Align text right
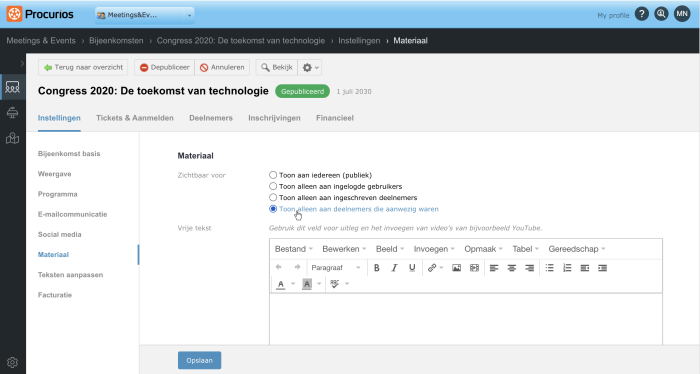Viewport: 700px width, 374px height. click(529, 268)
